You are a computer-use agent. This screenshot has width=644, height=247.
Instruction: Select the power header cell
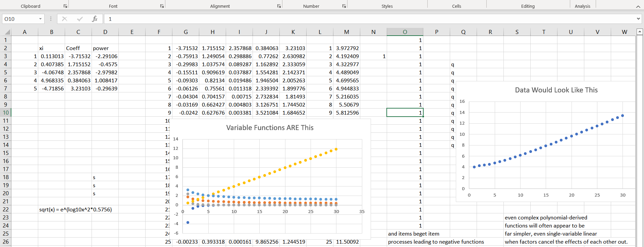(105, 48)
